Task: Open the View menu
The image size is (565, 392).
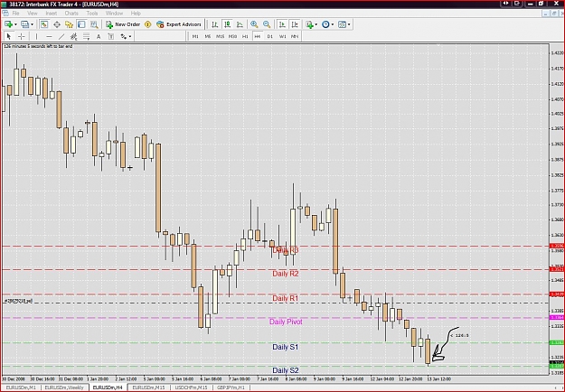Action: coord(33,14)
